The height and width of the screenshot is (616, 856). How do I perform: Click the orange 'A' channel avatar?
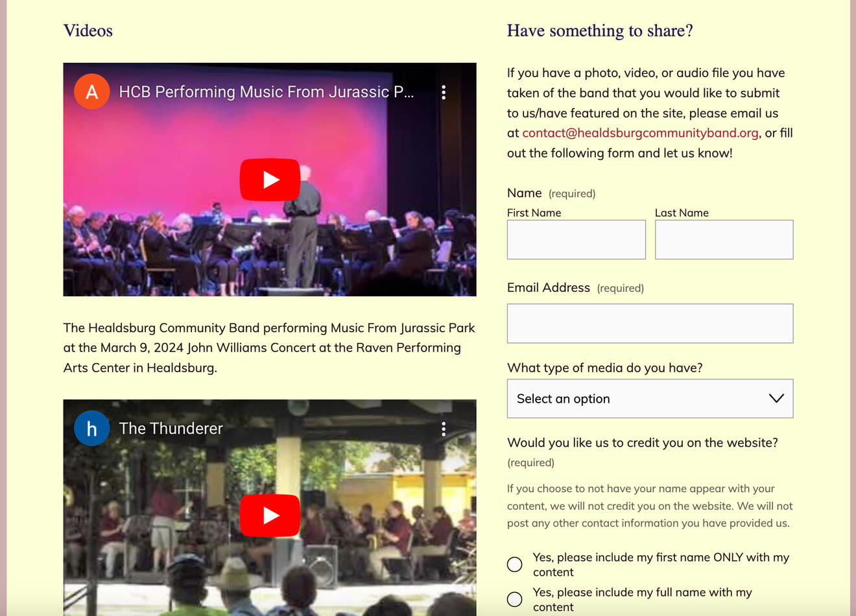pyautogui.click(x=91, y=91)
